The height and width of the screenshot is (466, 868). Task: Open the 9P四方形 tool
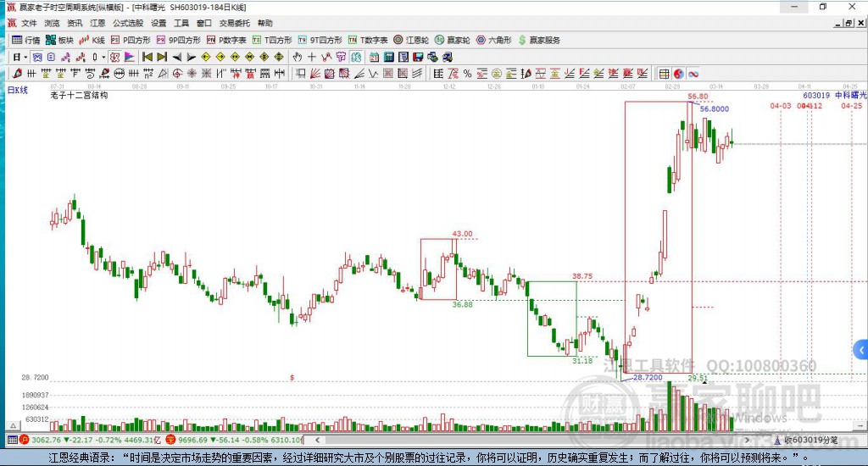click(x=179, y=40)
